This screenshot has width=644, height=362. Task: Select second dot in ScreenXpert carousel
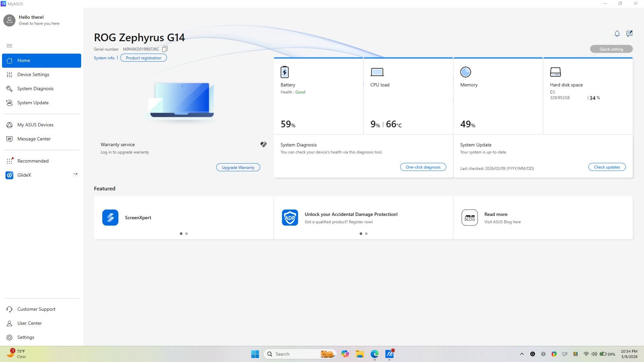click(x=186, y=234)
